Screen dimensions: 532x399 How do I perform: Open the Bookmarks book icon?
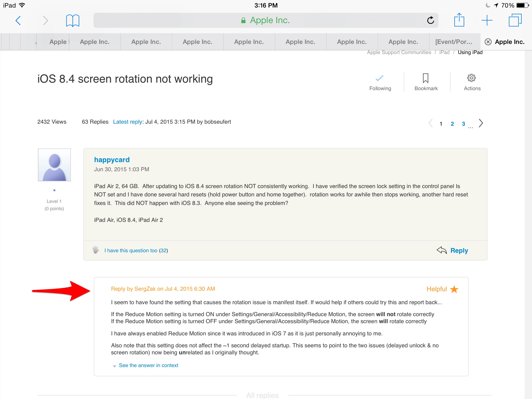click(72, 21)
